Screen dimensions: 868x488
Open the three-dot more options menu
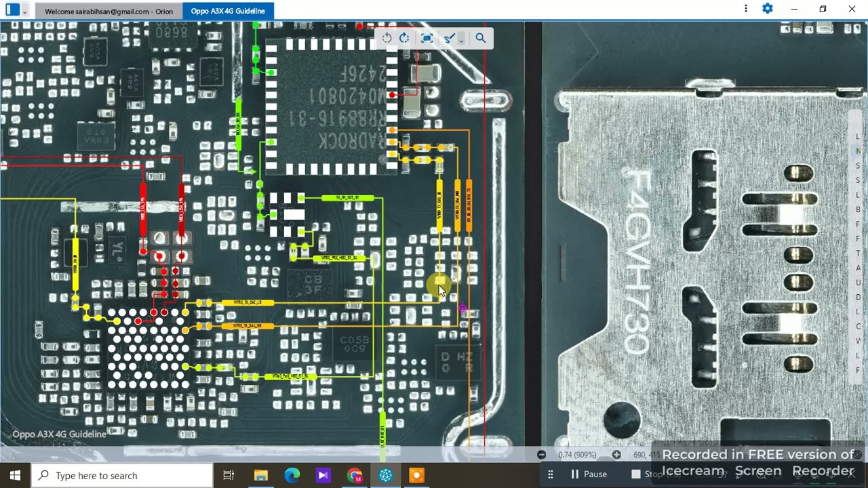(x=746, y=9)
